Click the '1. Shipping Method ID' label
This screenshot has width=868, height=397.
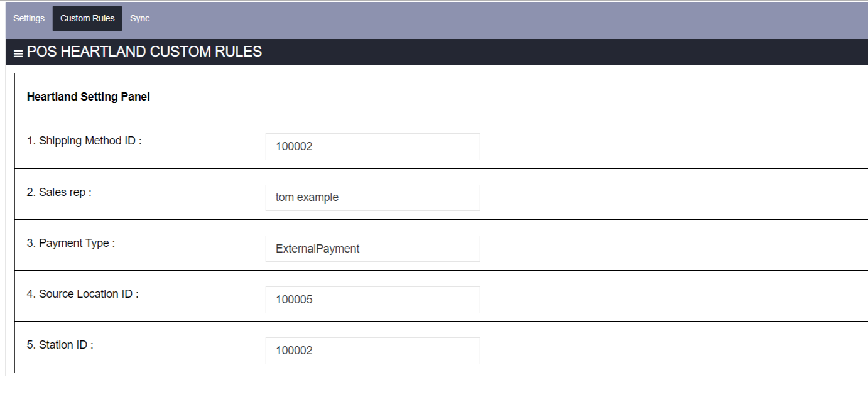pyautogui.click(x=84, y=141)
